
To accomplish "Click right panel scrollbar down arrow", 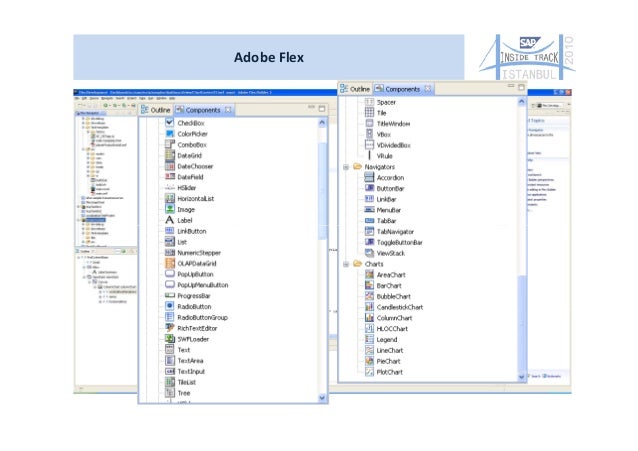I will (522, 377).
